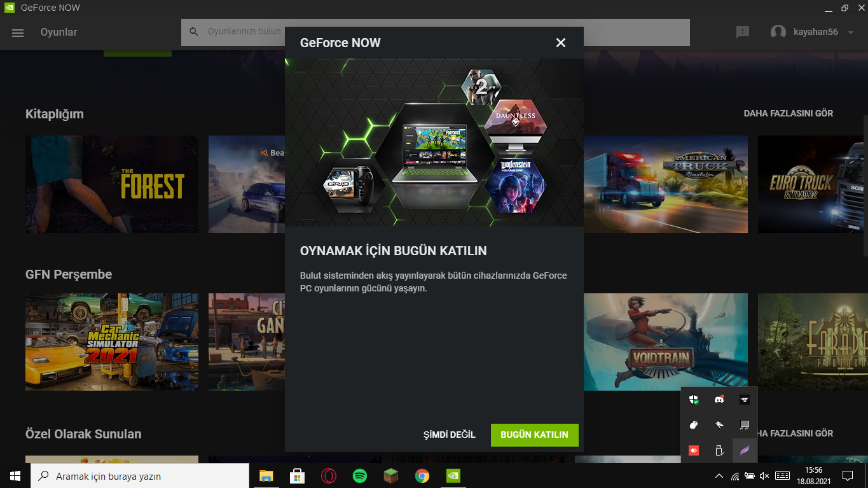The width and height of the screenshot is (868, 488).
Task: Open the feedback notification icon
Action: [743, 32]
